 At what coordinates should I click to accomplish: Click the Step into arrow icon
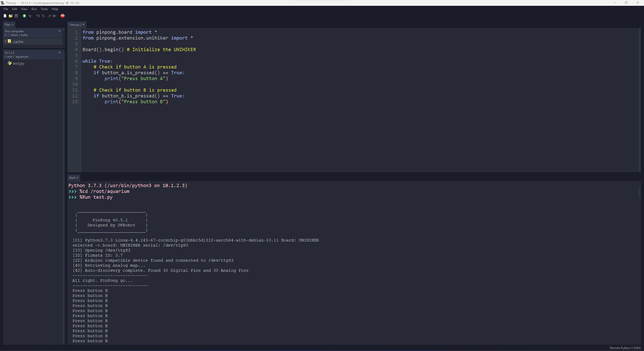click(x=43, y=16)
